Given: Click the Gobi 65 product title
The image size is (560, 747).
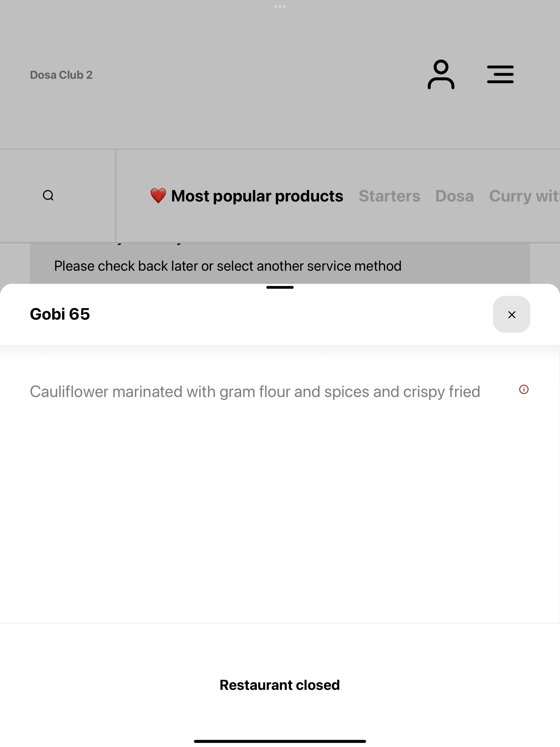Looking at the screenshot, I should (x=60, y=314).
